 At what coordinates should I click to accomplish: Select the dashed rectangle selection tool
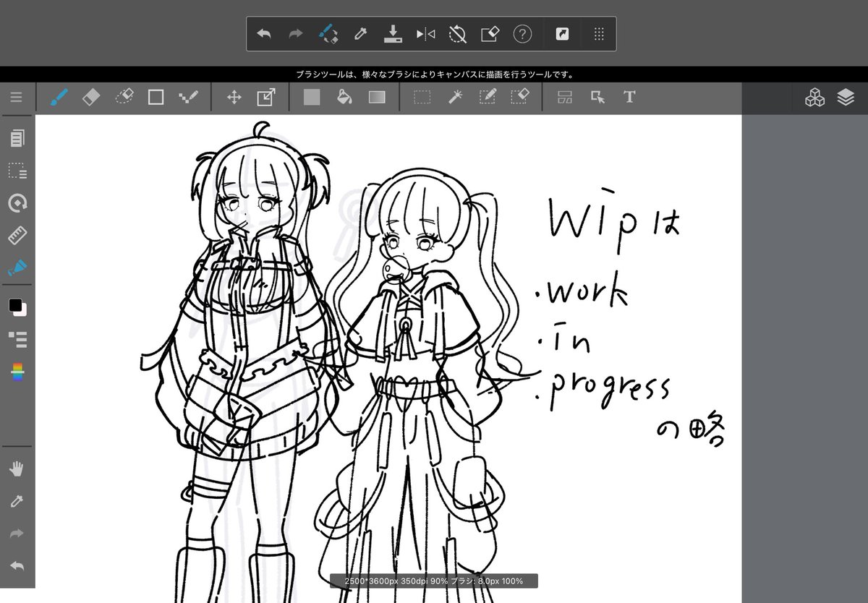pos(422,97)
